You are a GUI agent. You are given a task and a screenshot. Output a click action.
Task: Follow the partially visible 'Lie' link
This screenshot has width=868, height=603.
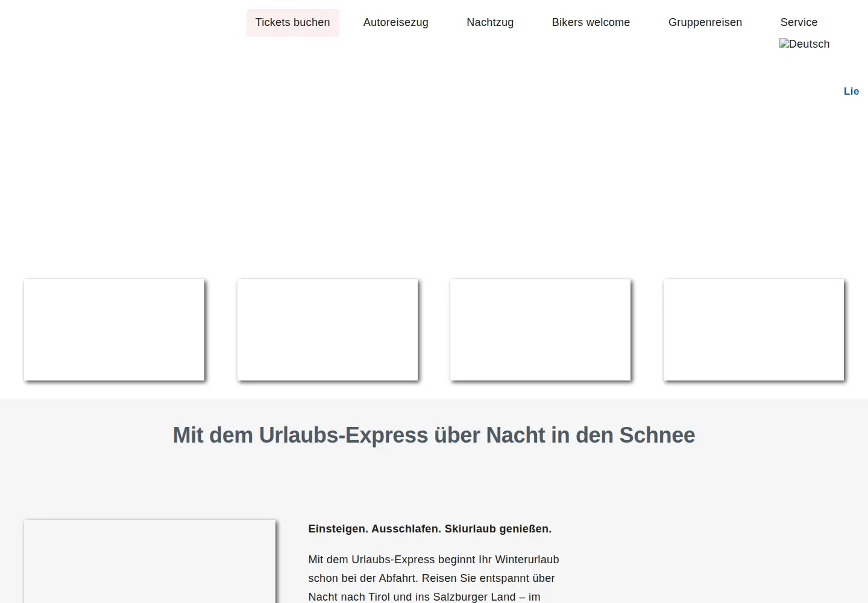[851, 91]
